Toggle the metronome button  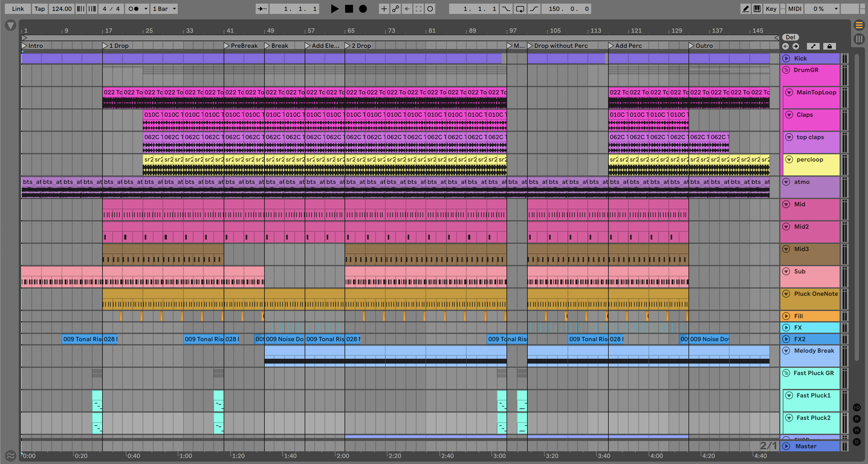click(134, 9)
